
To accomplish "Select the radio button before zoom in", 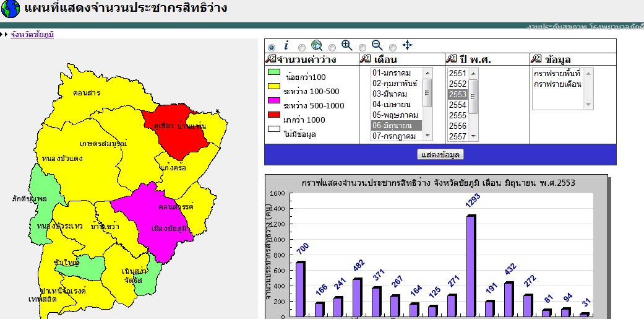I will [x=332, y=48].
